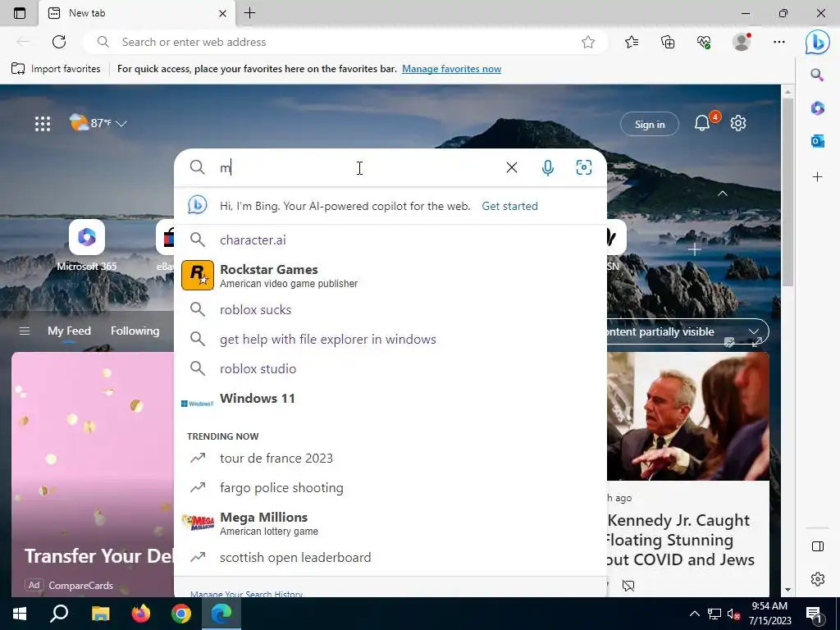Open the feed hamburger menu
Viewport: 840px width, 630px height.
pyautogui.click(x=24, y=331)
